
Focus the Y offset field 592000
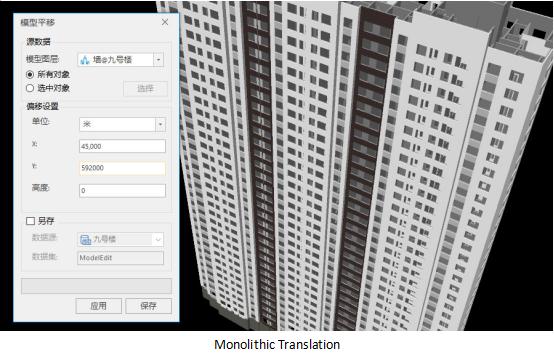click(122, 168)
